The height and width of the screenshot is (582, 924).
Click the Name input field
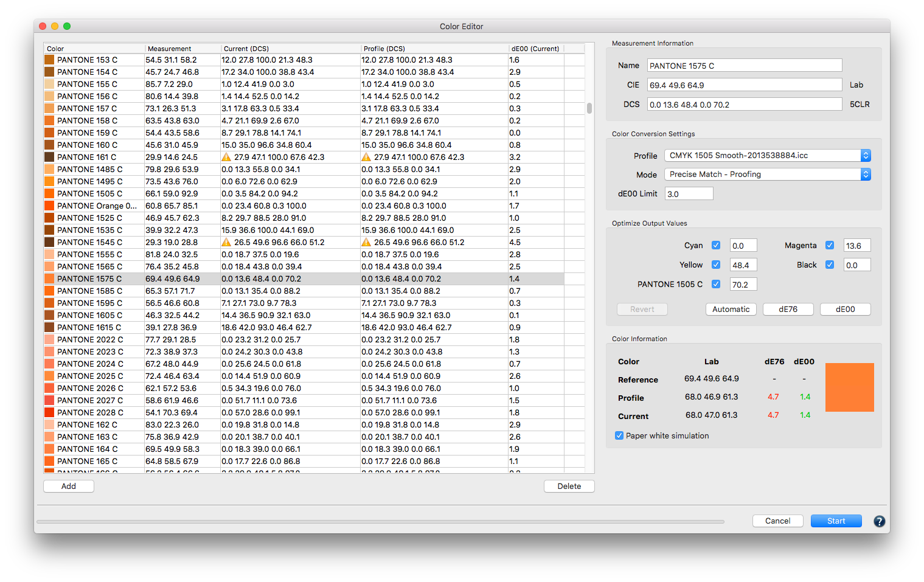[745, 66]
